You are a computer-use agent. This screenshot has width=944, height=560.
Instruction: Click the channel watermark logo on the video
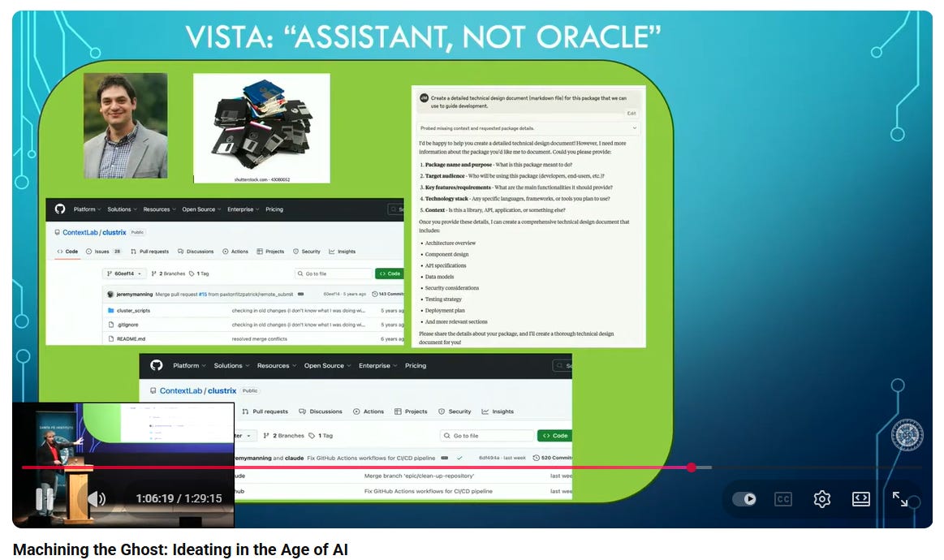(x=907, y=435)
